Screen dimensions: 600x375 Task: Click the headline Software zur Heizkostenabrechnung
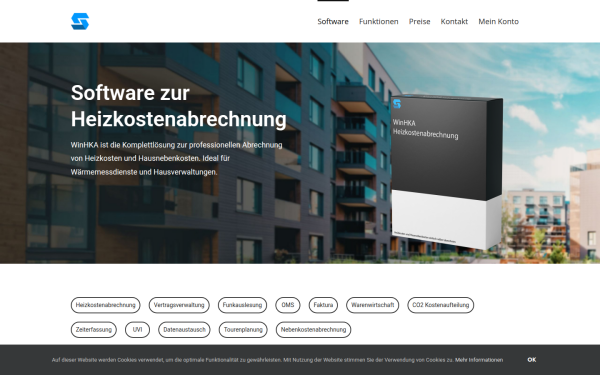pos(179,106)
